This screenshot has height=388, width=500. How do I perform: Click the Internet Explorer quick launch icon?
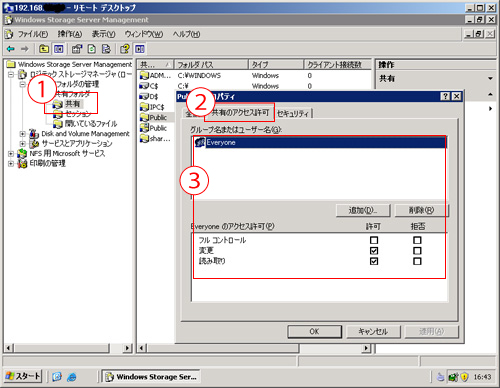(x=72, y=377)
